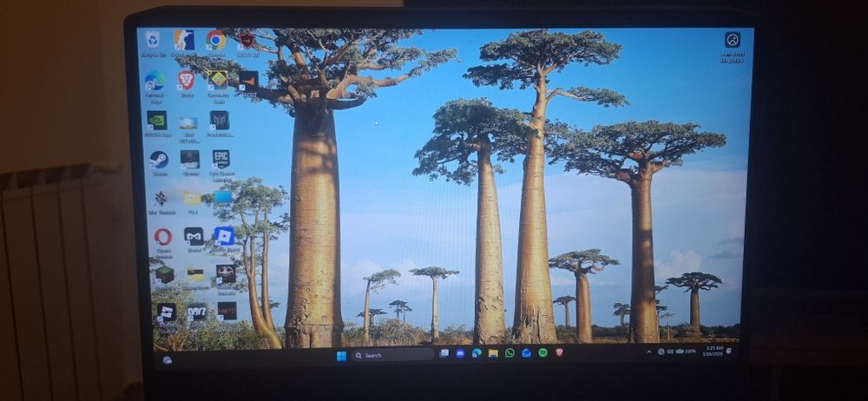Open Microsoft Edge from the taskbar
868x401 pixels.
point(477,353)
